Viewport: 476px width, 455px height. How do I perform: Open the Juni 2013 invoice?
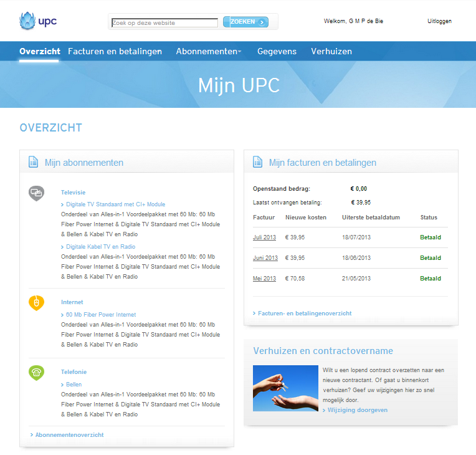[265, 258]
